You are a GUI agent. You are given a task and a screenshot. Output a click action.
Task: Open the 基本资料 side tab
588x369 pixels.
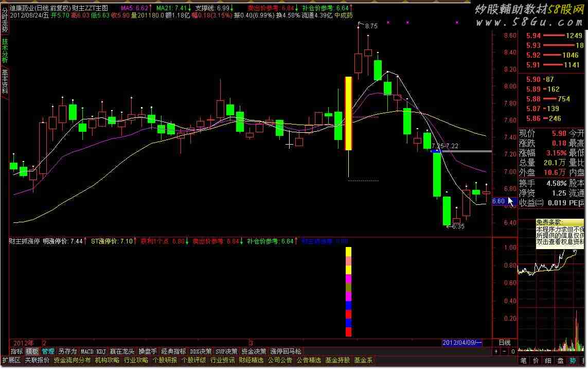coord(5,81)
